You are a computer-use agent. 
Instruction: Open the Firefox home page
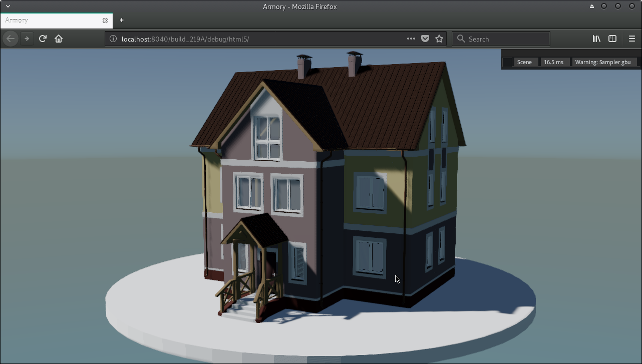59,39
